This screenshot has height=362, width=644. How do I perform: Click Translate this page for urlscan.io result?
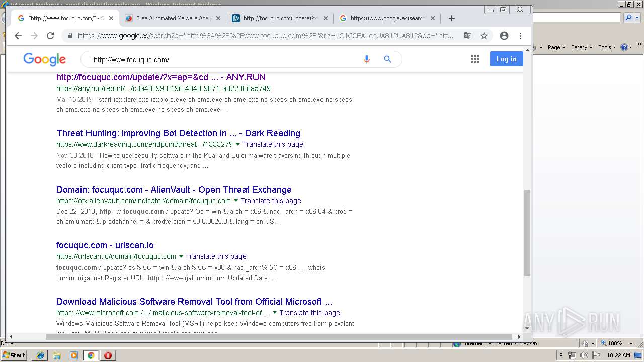point(216,256)
